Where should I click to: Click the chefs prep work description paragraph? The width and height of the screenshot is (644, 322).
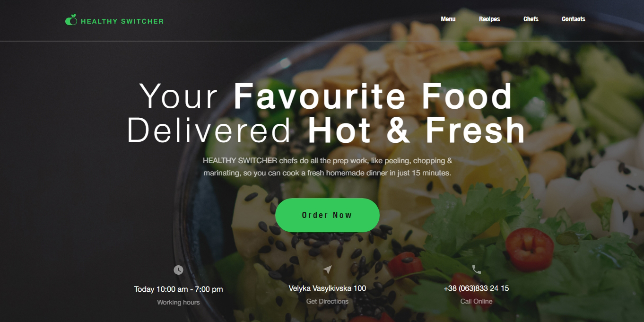[x=327, y=166]
